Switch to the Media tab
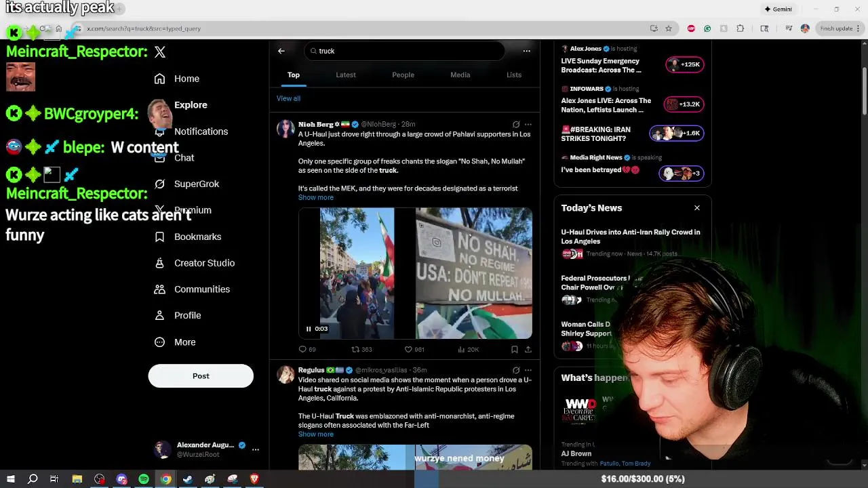 [x=460, y=75]
